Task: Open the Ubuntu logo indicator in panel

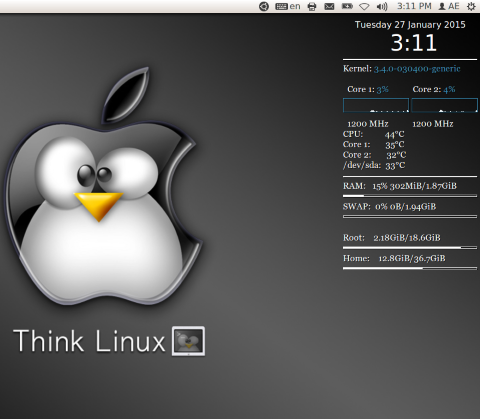Action: pyautogui.click(x=264, y=6)
